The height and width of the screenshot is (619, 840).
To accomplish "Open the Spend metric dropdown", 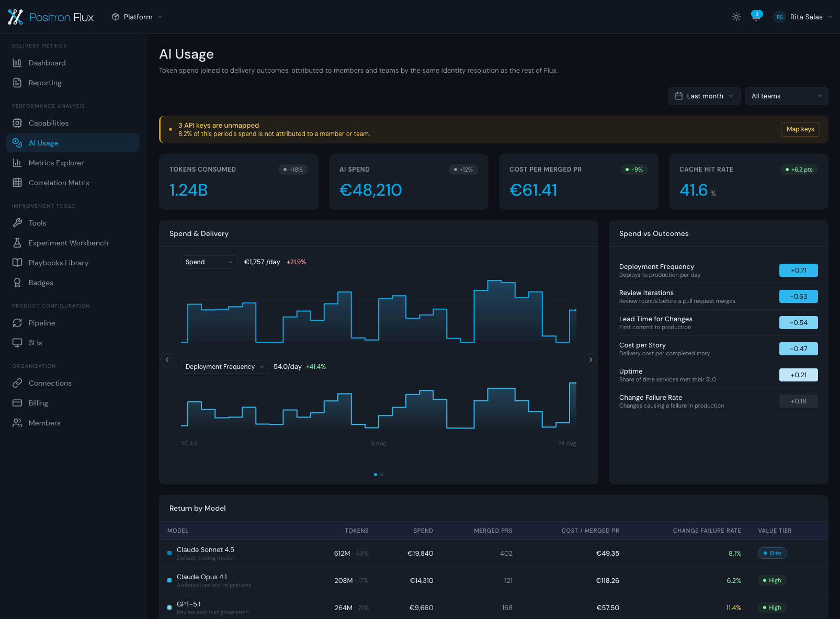I will click(x=209, y=262).
